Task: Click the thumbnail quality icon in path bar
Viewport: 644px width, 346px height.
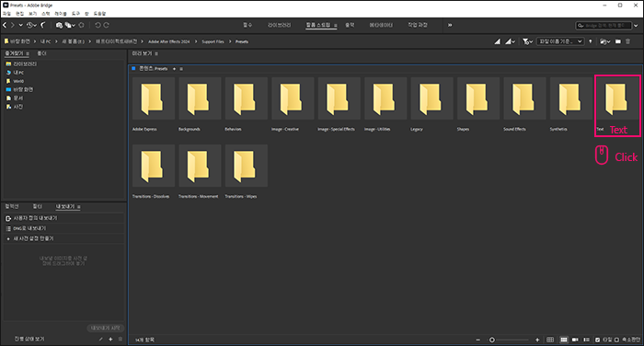Action: 498,41
